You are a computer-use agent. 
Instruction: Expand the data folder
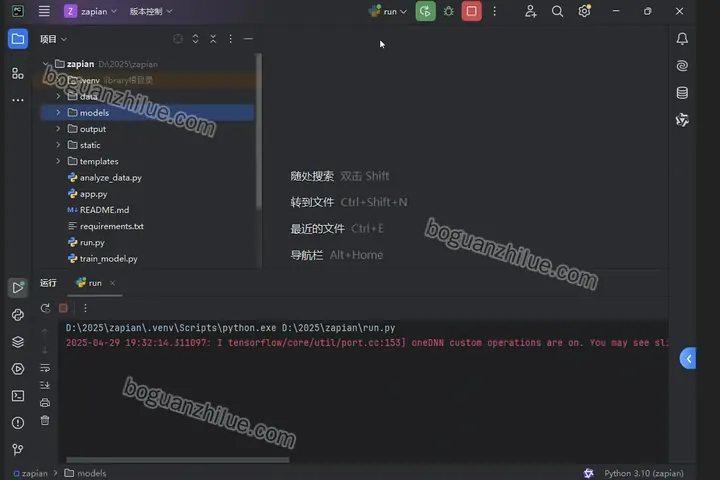58,96
